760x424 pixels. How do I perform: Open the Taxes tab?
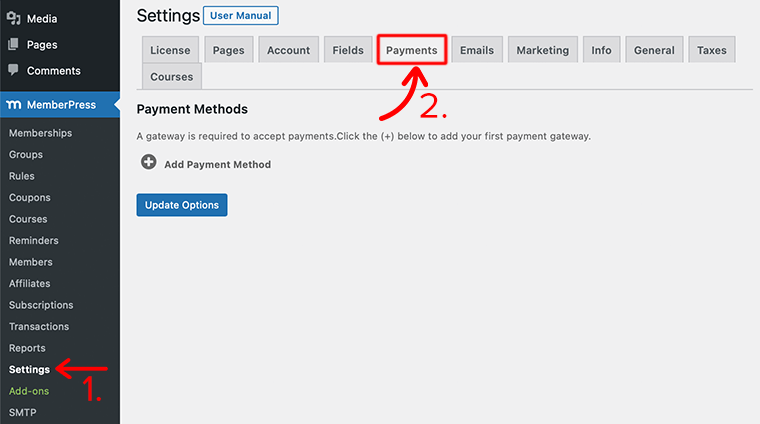(712, 50)
